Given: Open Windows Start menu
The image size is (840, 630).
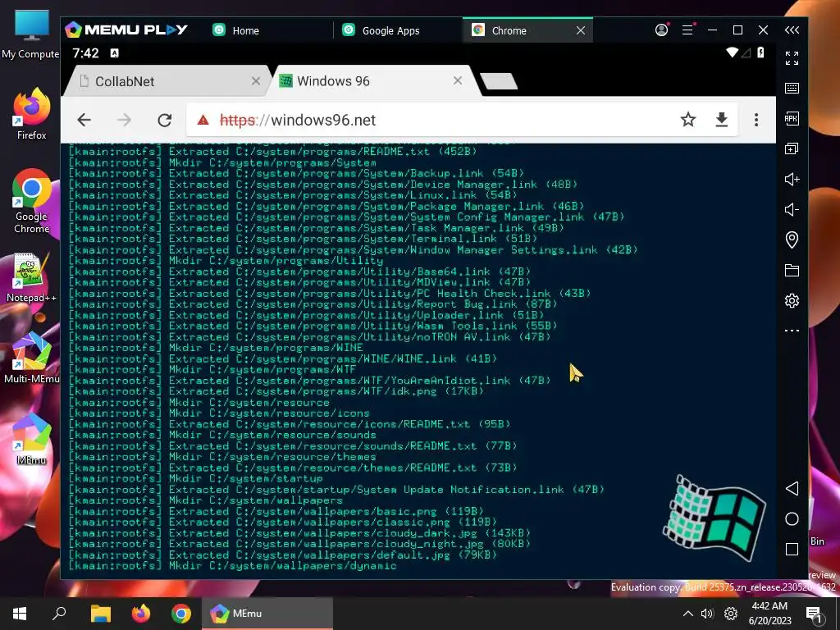Looking at the screenshot, I should click(20, 614).
